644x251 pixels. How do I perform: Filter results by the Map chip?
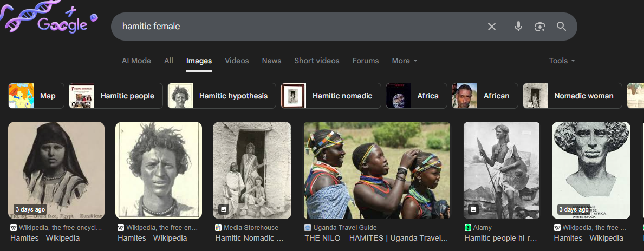36,96
